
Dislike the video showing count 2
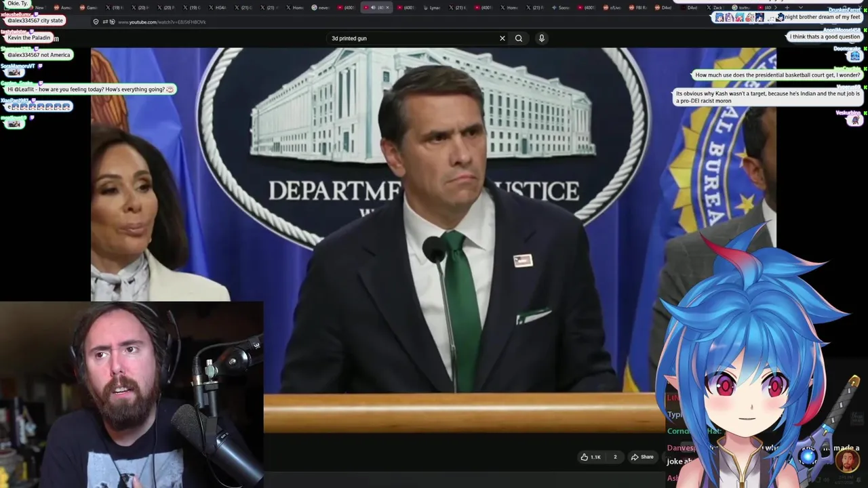coord(615,457)
